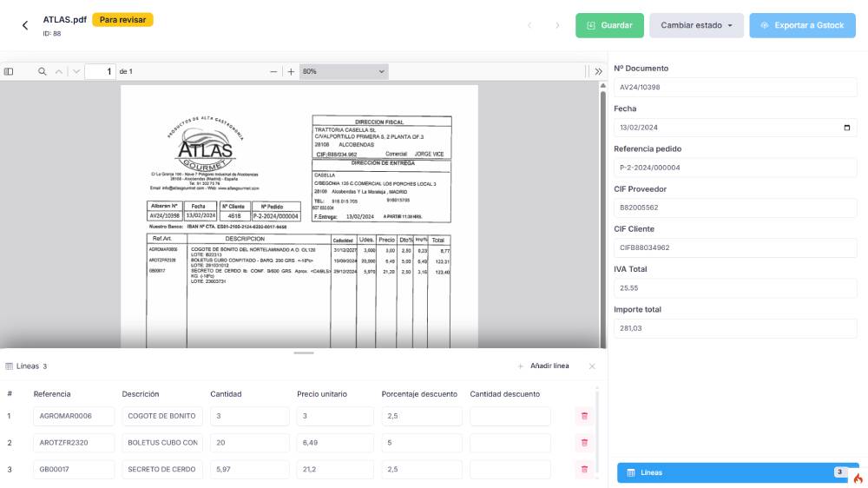Go back with the left arrow icon
This screenshot has height=488, width=868.
pyautogui.click(x=25, y=25)
